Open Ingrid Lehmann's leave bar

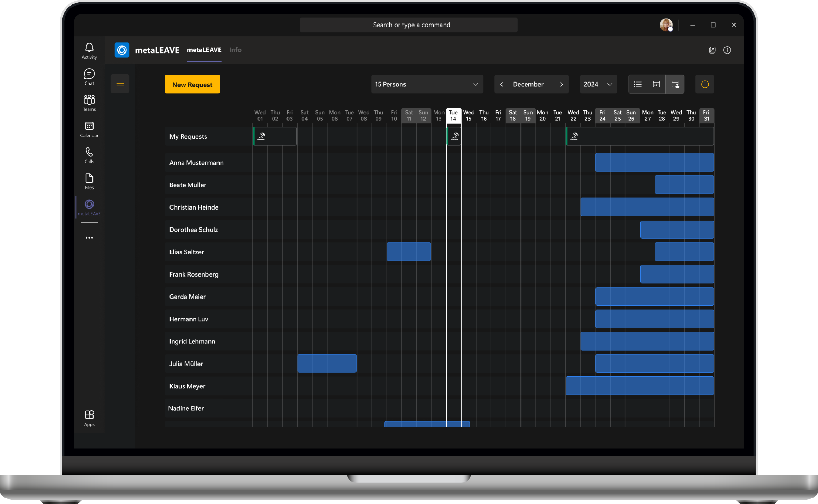tap(647, 341)
